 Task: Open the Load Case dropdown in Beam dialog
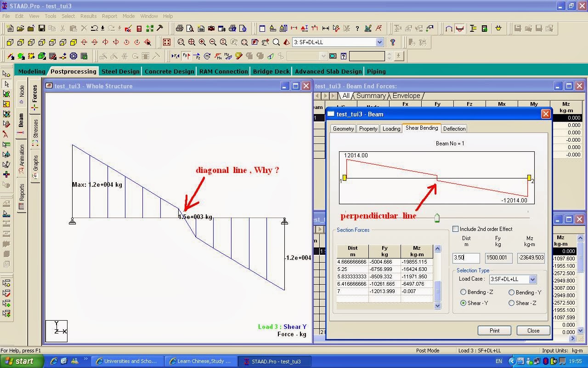point(532,279)
